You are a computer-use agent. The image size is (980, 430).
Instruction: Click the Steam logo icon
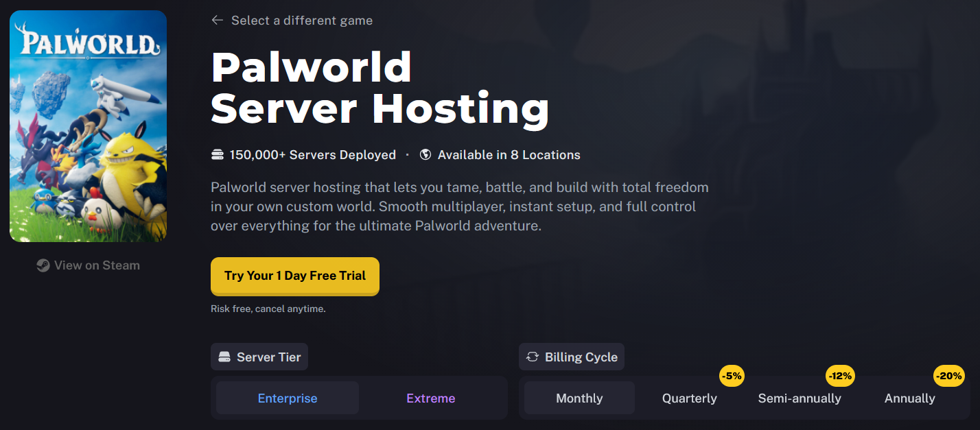coord(43,265)
